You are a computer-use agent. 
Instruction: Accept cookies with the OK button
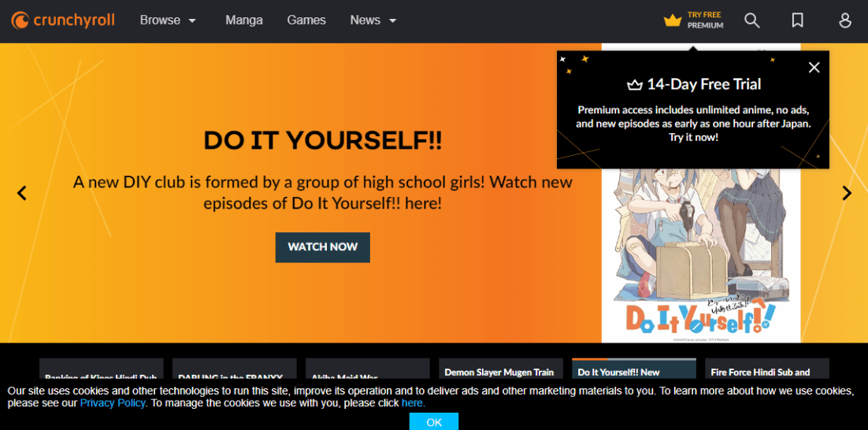coord(434,421)
